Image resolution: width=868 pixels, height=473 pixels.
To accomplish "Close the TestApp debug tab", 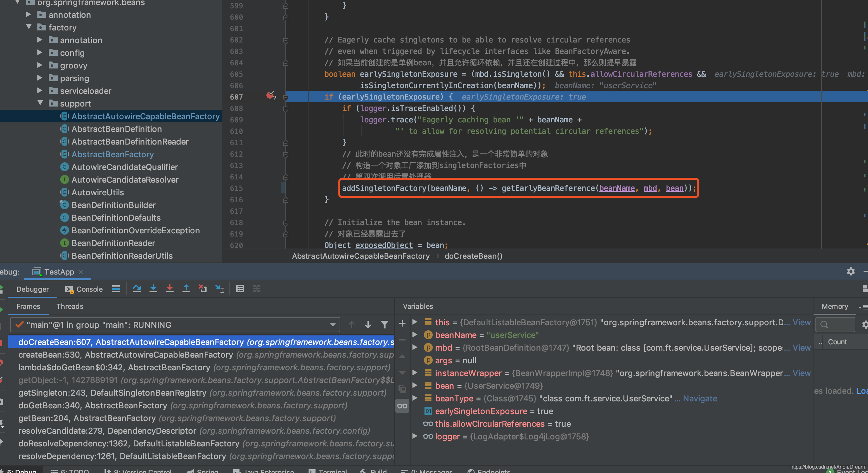I will 81,272.
